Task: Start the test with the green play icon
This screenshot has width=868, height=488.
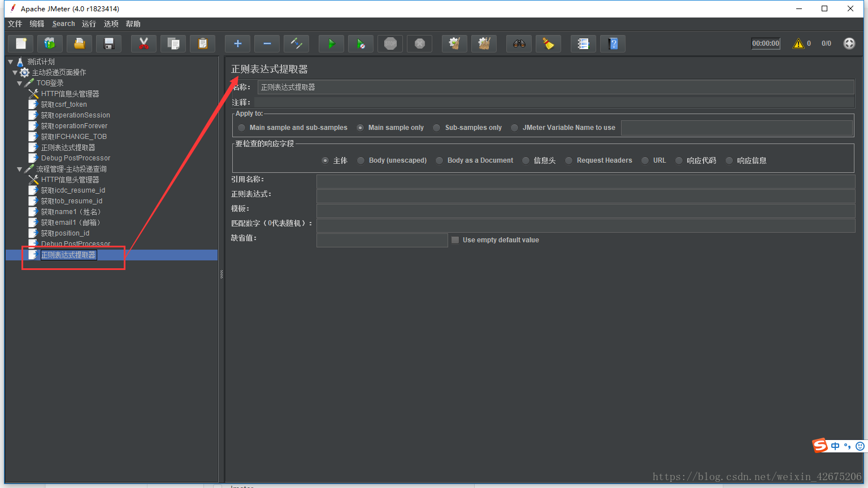Action: [x=332, y=43]
